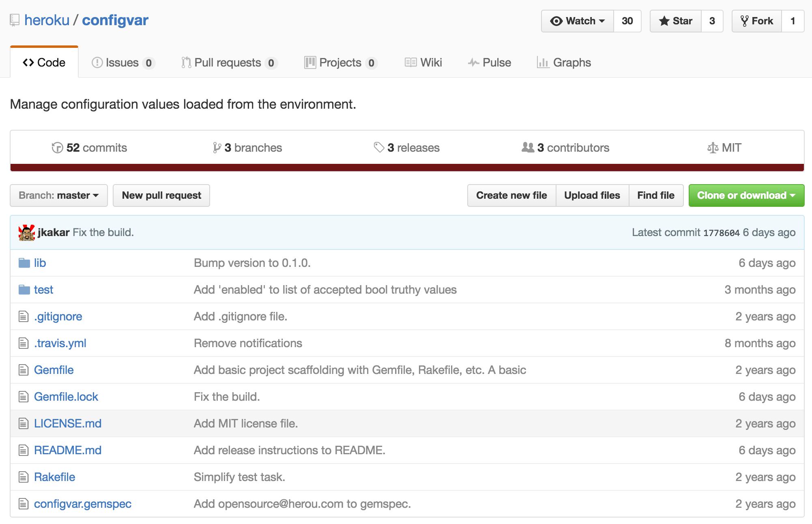View the 3 stargazers count
Viewport: 812px width, 524px height.
coord(712,21)
